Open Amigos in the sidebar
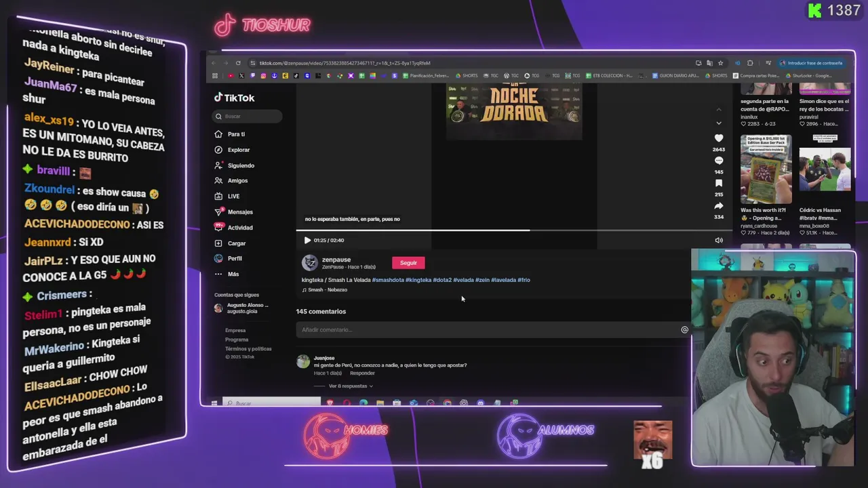 tap(237, 181)
